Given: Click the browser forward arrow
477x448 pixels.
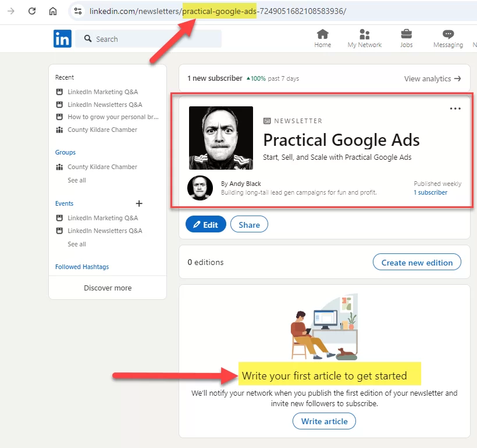Looking at the screenshot, I should 11,11.
